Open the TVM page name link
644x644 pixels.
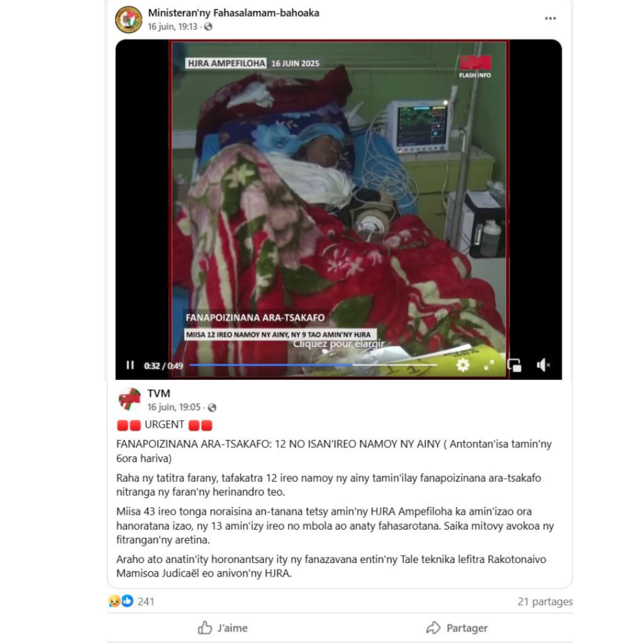(x=158, y=393)
